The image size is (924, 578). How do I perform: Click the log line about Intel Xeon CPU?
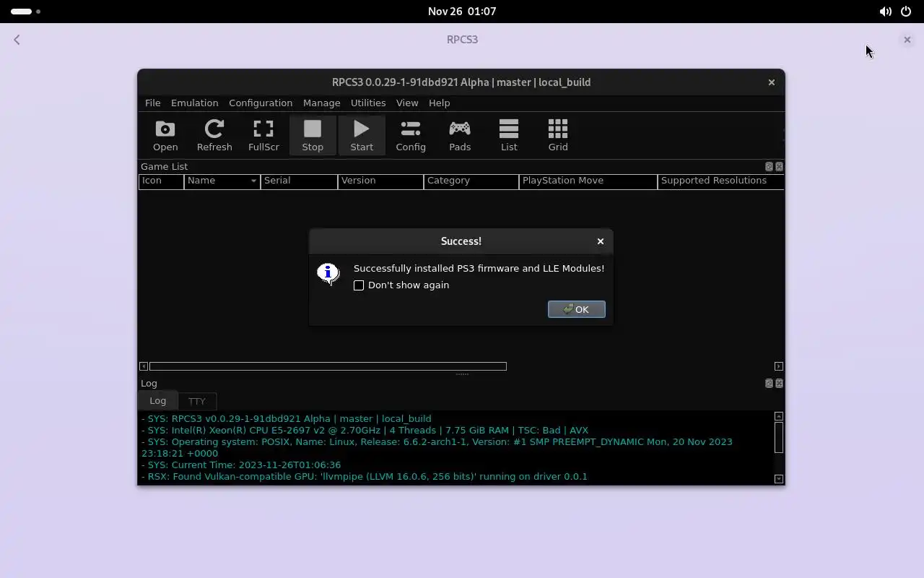pyautogui.click(x=365, y=431)
